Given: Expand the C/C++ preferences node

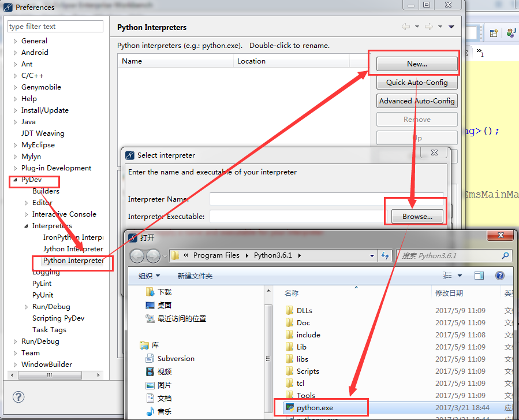Looking at the screenshot, I should tap(15, 76).
